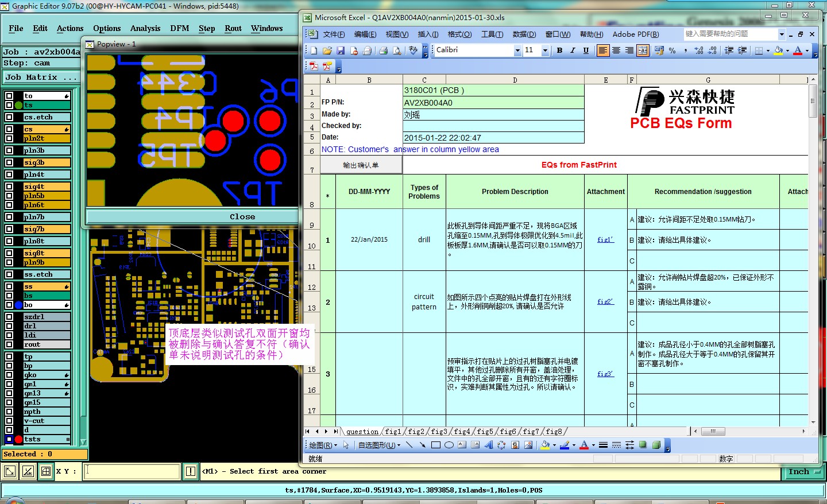827x504 pixels.
Task: Switch to the fig8 worksheet tab
Action: pos(554,432)
